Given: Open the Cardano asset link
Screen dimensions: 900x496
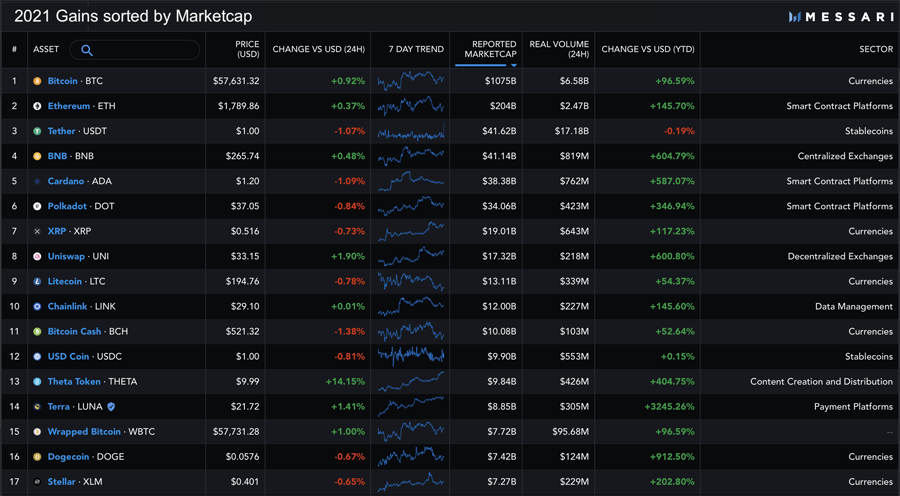Looking at the screenshot, I should point(66,181).
